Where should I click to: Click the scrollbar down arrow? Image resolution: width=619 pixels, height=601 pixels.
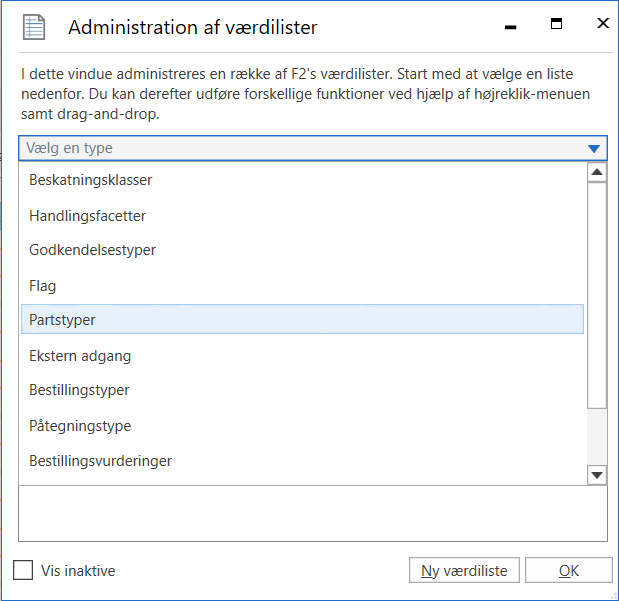pyautogui.click(x=597, y=475)
